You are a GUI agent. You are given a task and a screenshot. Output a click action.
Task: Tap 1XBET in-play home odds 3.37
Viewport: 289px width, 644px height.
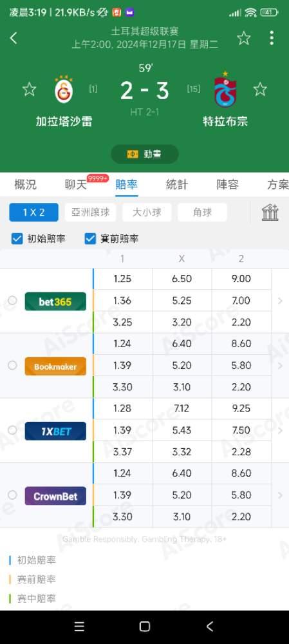tap(122, 452)
